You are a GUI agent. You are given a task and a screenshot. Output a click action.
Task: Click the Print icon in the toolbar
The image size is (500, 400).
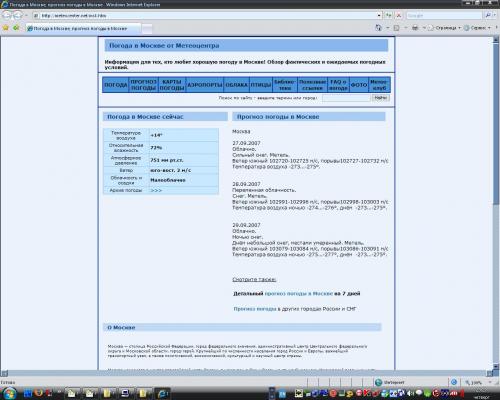click(x=415, y=28)
